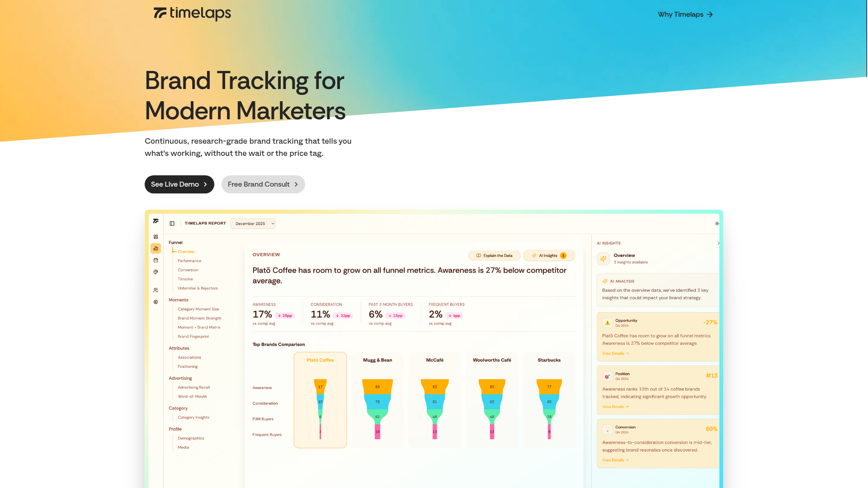Viewport: 868px width, 488px height.
Task: Select the Mugg & Bean funnel chart card
Action: tap(377, 400)
